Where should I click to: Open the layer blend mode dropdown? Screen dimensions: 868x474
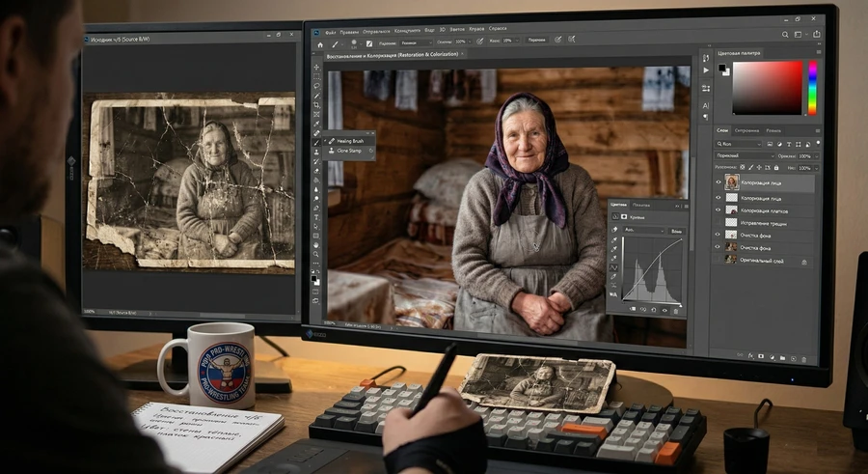(745, 155)
